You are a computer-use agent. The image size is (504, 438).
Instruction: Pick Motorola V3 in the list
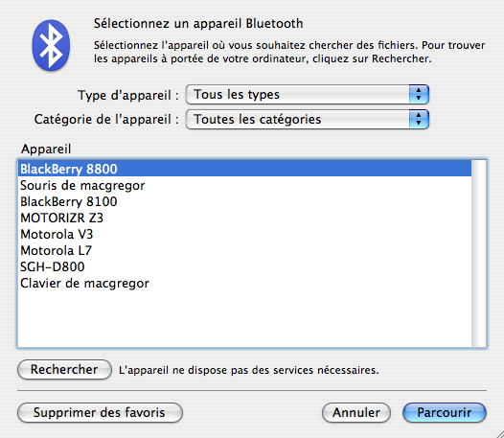[244, 235]
